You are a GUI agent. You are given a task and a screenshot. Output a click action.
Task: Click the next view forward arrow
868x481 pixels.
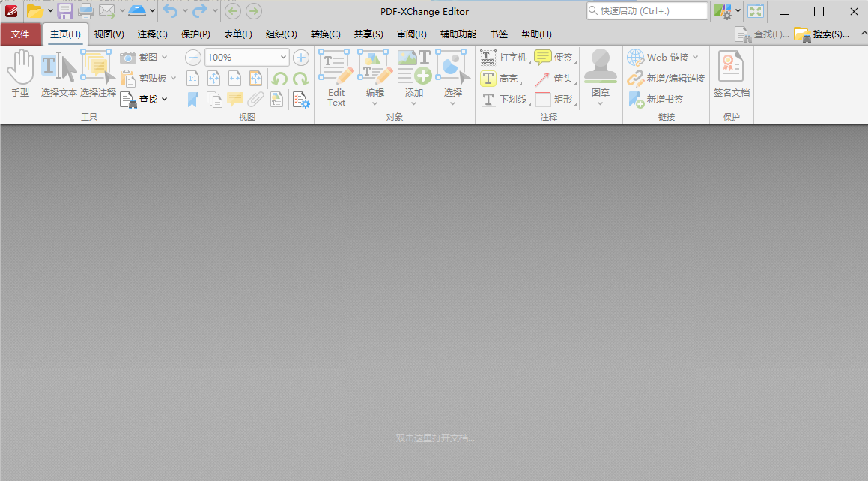pos(254,11)
